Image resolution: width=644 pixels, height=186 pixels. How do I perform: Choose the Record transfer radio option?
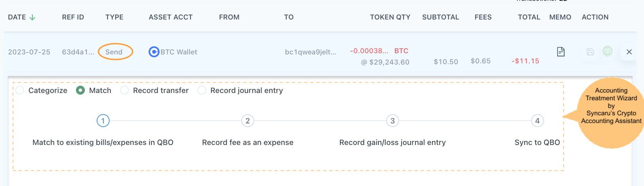124,90
